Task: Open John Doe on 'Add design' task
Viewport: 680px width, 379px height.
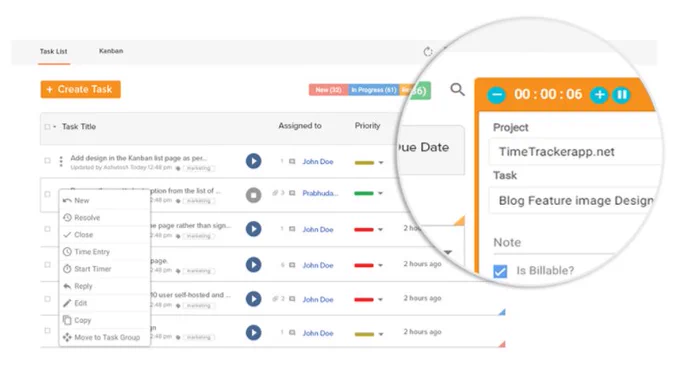Action: [318, 161]
